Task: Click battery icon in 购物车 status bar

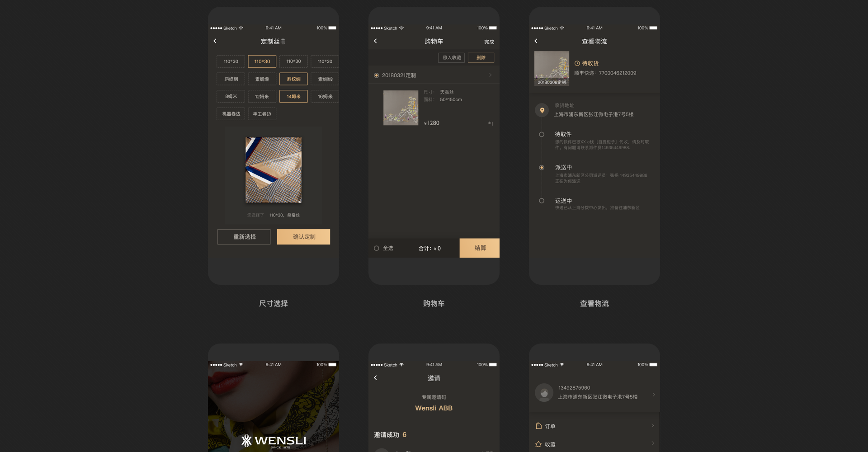Action: click(493, 28)
